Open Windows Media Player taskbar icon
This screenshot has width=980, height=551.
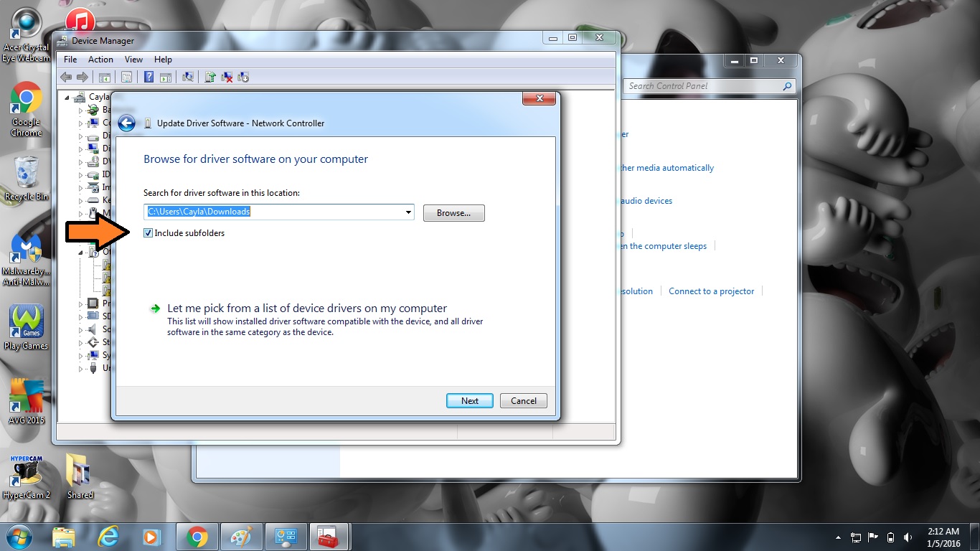151,537
